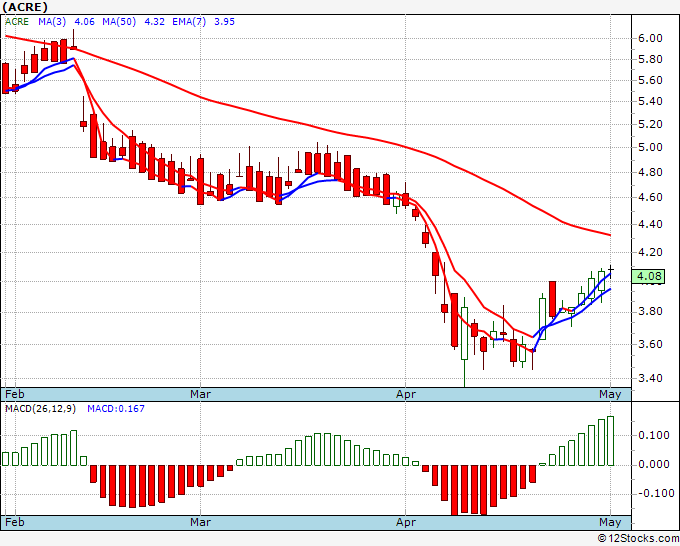Screen dimensions: 680x546
Task: Click the 6.00 price axis label
Action: tap(650, 38)
